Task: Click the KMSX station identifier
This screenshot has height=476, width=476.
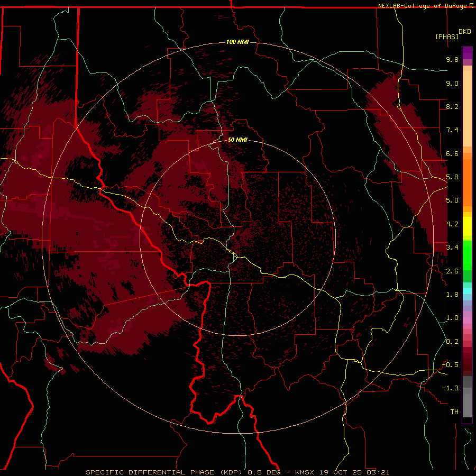Action: [305, 472]
